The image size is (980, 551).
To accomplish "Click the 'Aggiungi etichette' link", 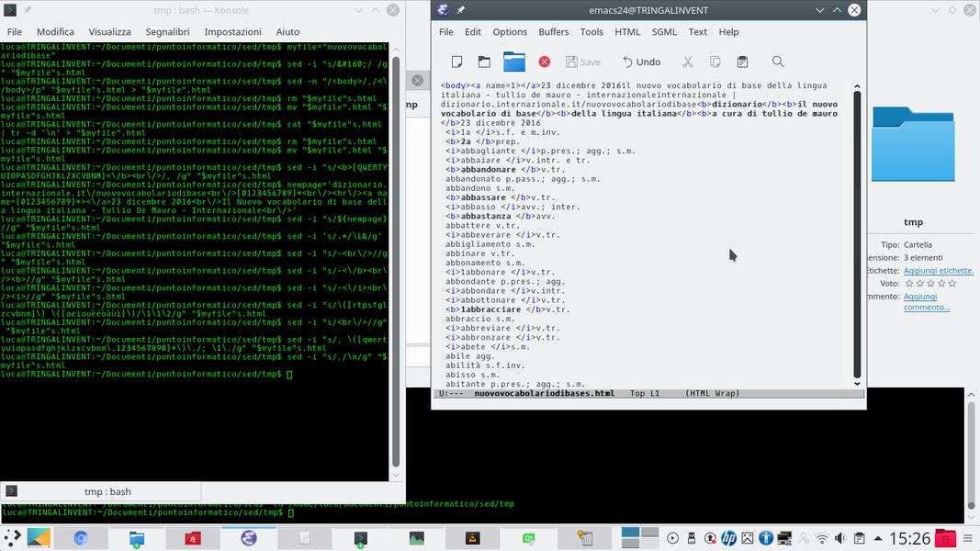I will [x=938, y=271].
